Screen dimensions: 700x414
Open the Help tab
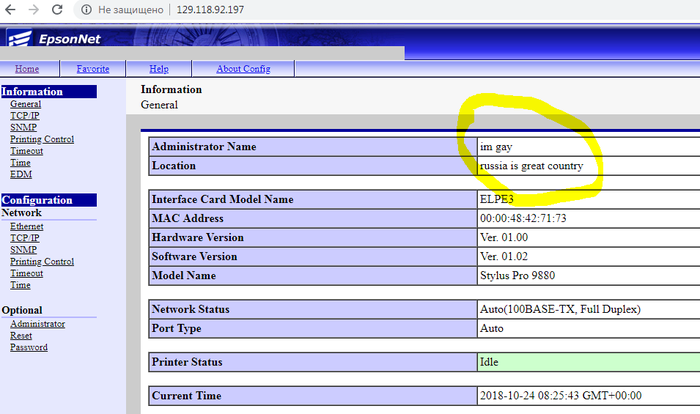click(x=158, y=69)
